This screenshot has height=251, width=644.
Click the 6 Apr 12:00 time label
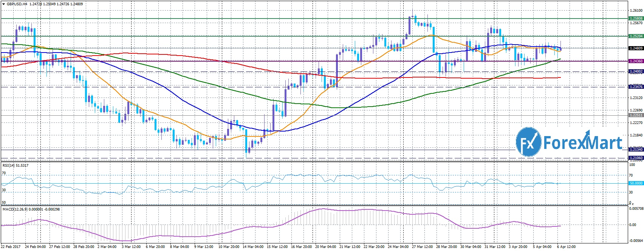(567, 247)
